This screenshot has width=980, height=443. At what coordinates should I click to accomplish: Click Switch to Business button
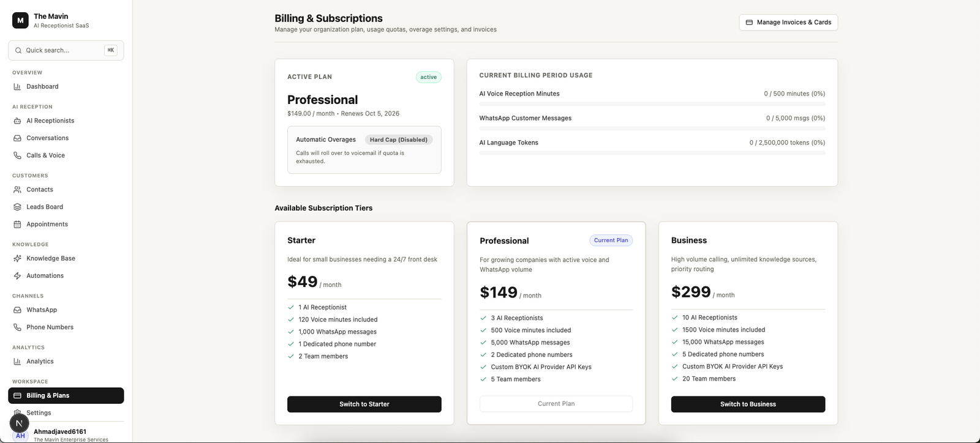[748, 404]
